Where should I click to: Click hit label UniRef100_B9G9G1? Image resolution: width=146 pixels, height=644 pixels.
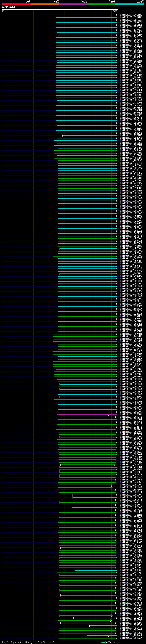click(x=131, y=414)
